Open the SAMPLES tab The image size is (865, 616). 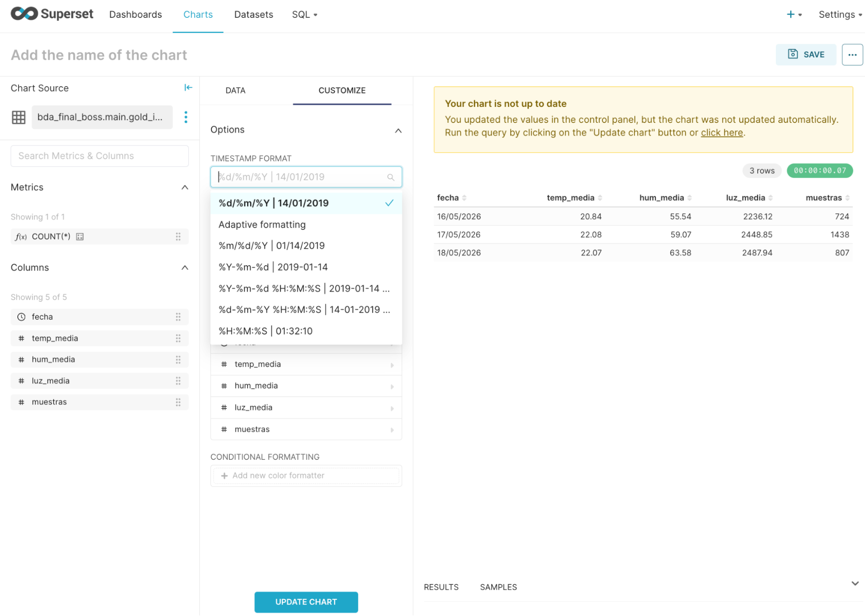coord(498,587)
